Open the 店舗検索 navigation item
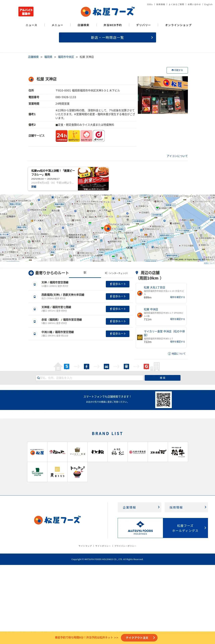This screenshot has width=215, height=644. coord(83,25)
